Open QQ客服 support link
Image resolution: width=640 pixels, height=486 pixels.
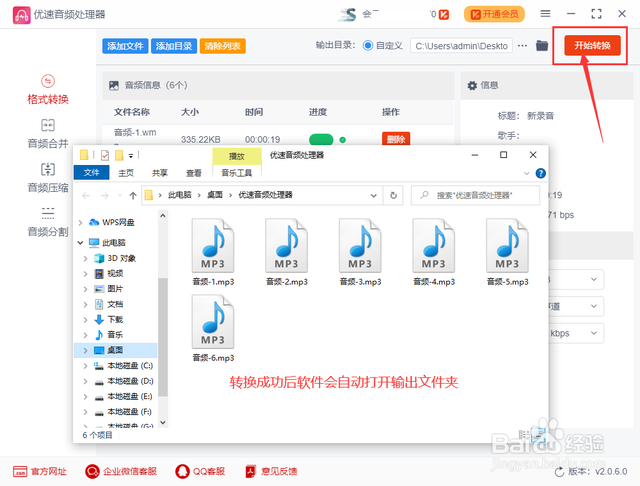[x=200, y=471]
